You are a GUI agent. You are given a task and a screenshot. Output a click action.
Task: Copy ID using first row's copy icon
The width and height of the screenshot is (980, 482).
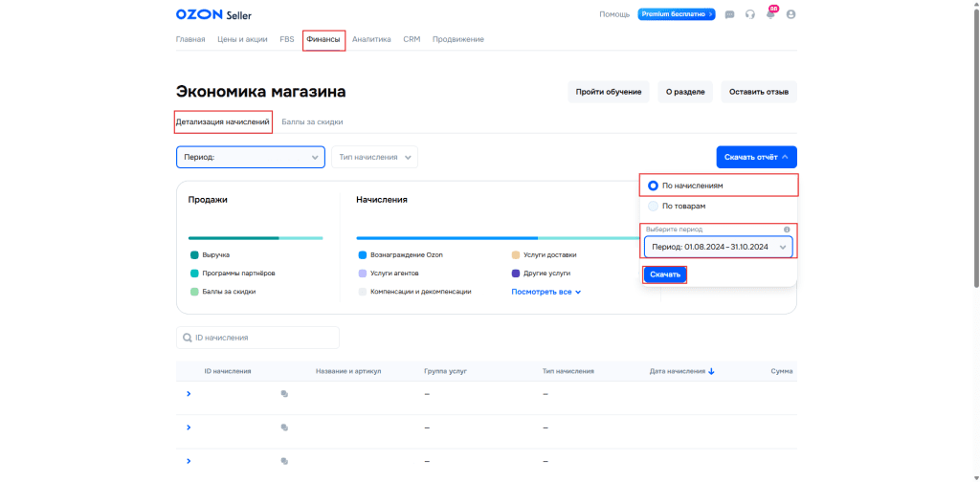pos(284,394)
